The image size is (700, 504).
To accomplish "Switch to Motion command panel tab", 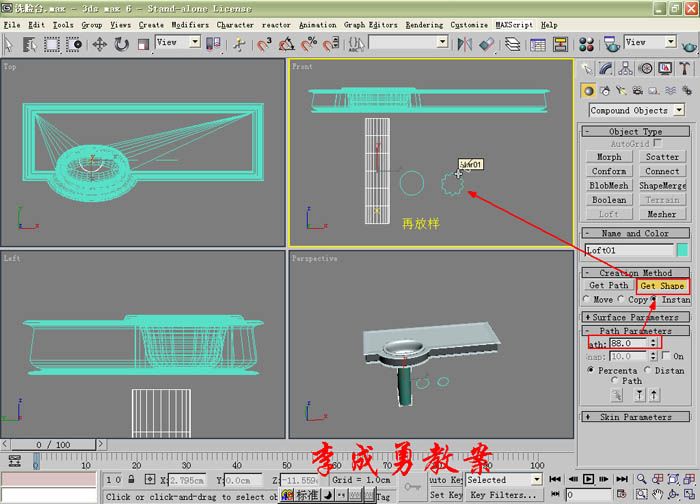I will click(645, 68).
